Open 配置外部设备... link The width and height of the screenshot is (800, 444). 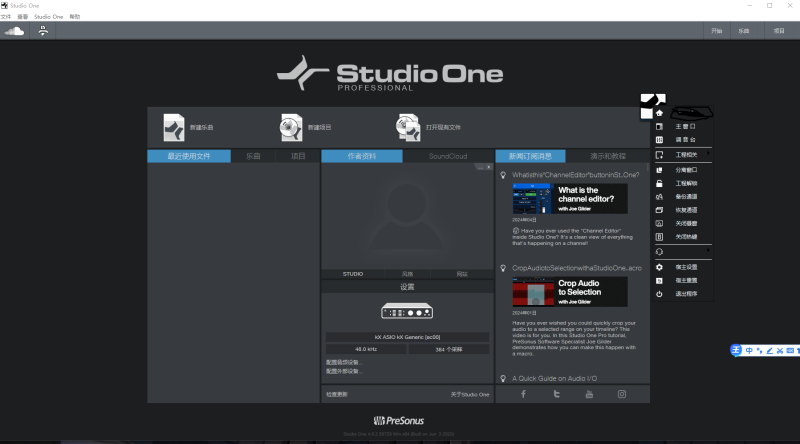click(x=344, y=371)
